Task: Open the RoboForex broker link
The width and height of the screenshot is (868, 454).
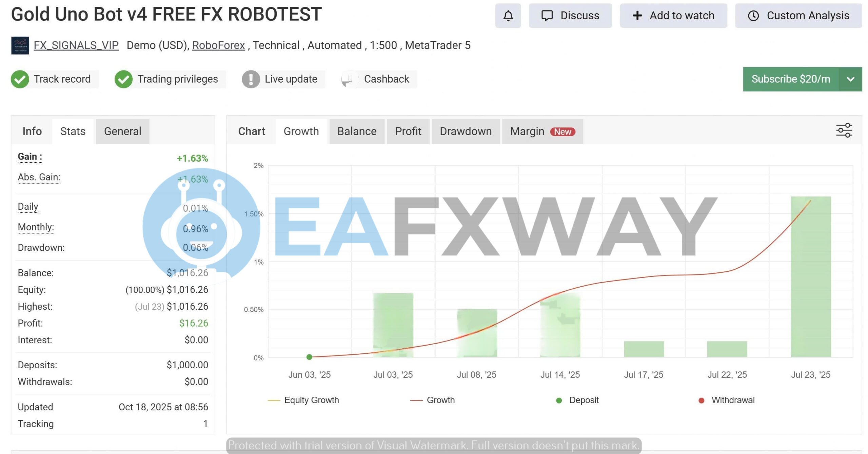Action: pyautogui.click(x=219, y=45)
